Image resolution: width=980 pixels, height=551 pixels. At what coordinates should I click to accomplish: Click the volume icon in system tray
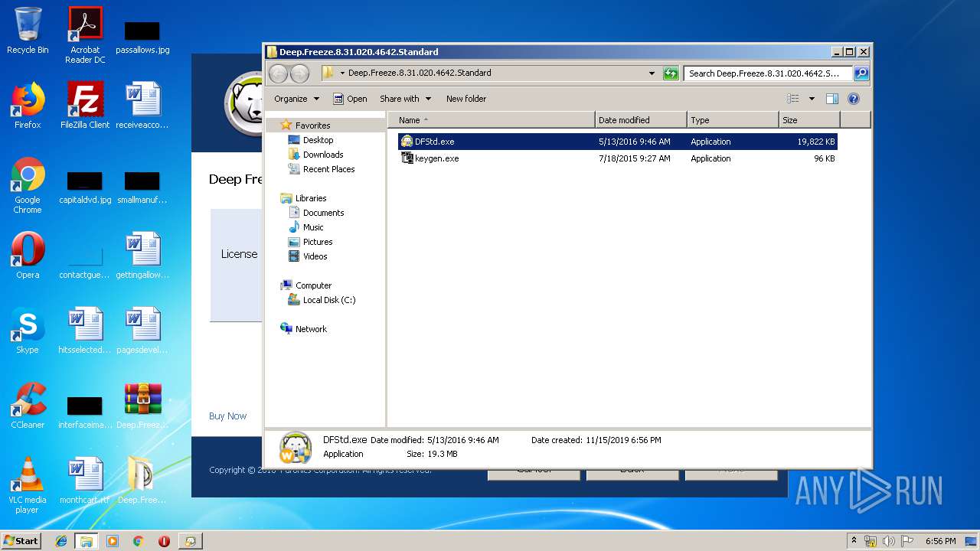pyautogui.click(x=889, y=541)
